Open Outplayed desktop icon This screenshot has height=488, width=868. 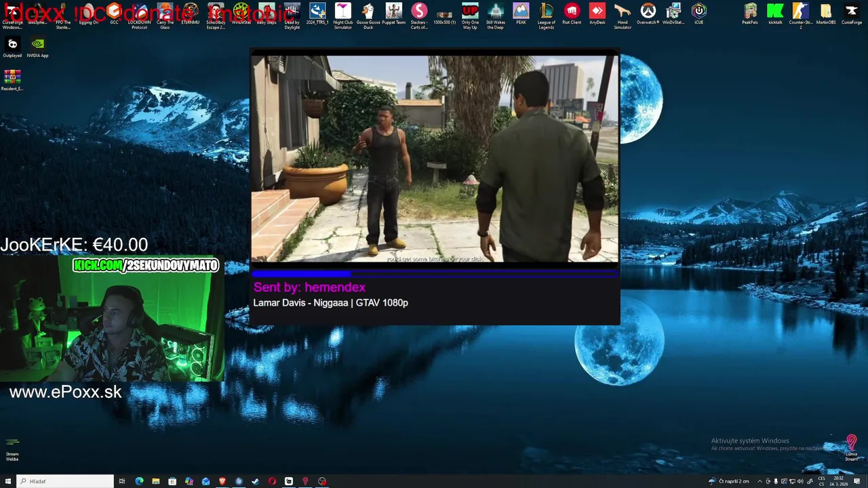point(12,47)
